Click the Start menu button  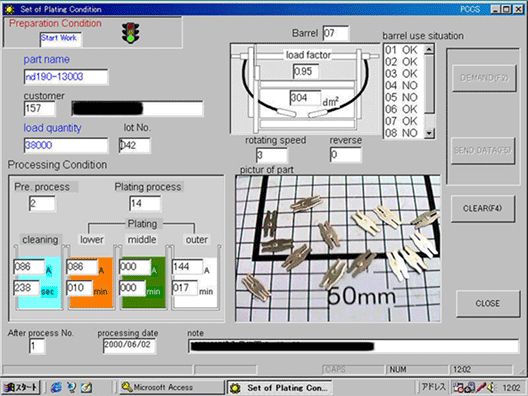[x=21, y=387]
